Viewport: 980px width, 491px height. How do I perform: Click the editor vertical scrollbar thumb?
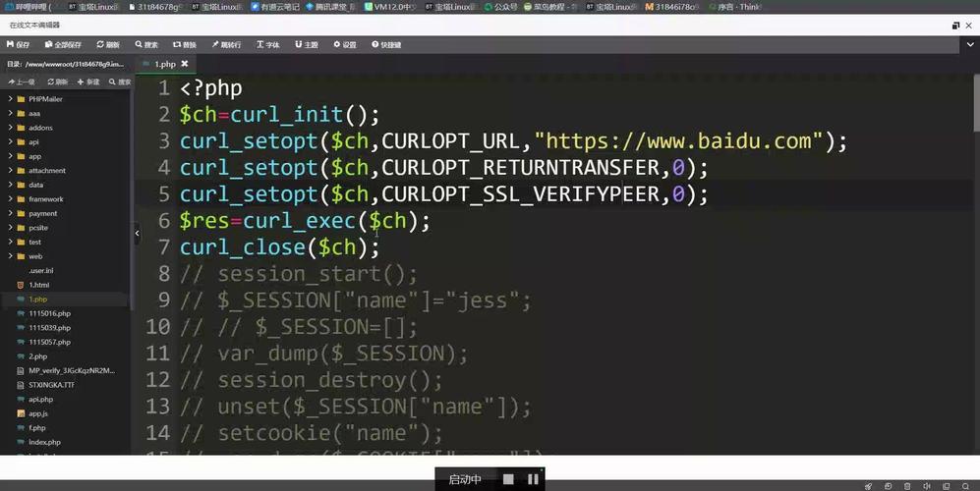[976, 104]
